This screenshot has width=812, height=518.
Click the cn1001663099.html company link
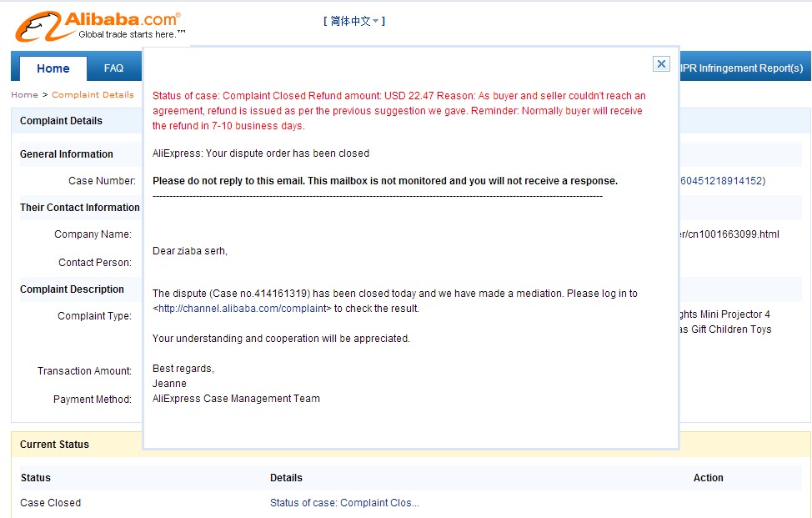coord(729,234)
